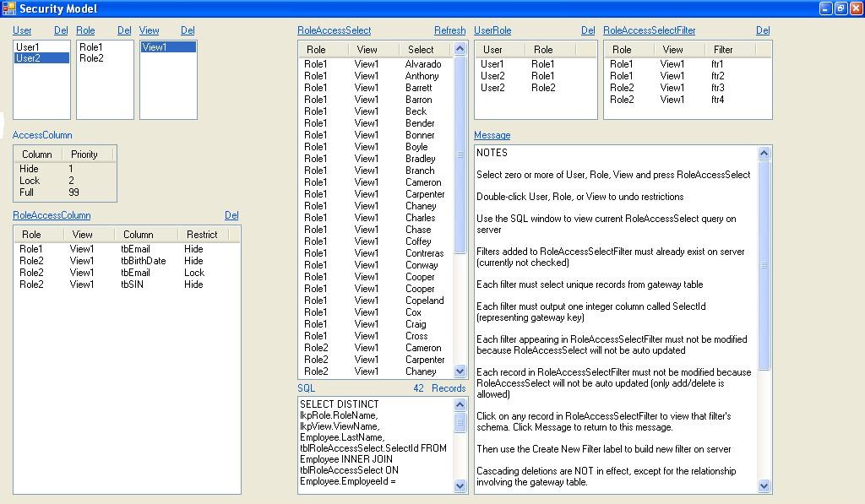Screen dimensions: 865x504
Task: Click the AccessColumn link label
Action: pyautogui.click(x=42, y=135)
